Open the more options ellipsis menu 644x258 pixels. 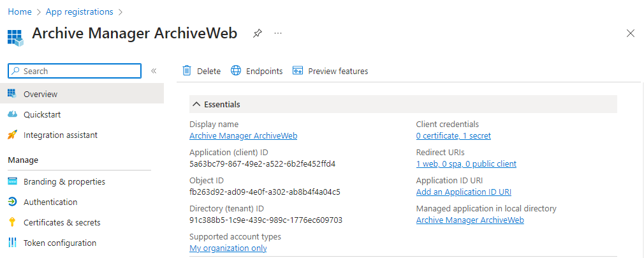pyautogui.click(x=278, y=33)
